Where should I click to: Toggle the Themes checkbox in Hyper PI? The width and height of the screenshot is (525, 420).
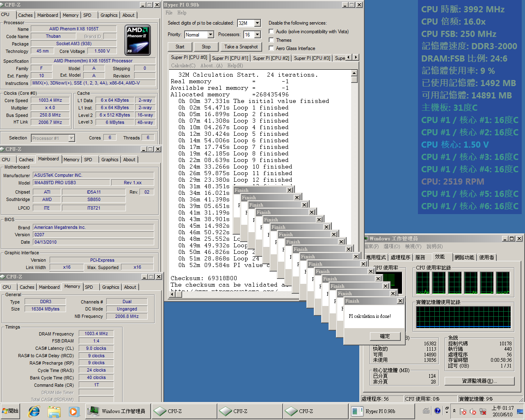tap(271, 40)
